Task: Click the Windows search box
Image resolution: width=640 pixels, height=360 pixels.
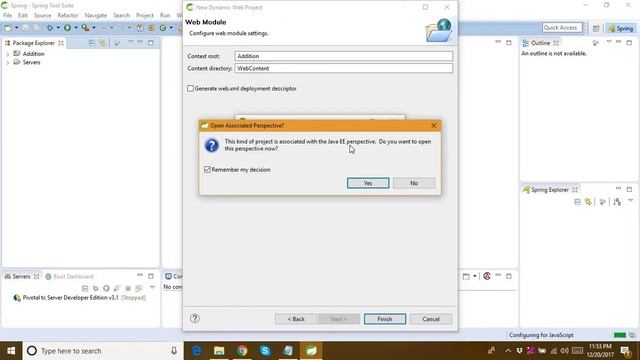Action: 103,351
